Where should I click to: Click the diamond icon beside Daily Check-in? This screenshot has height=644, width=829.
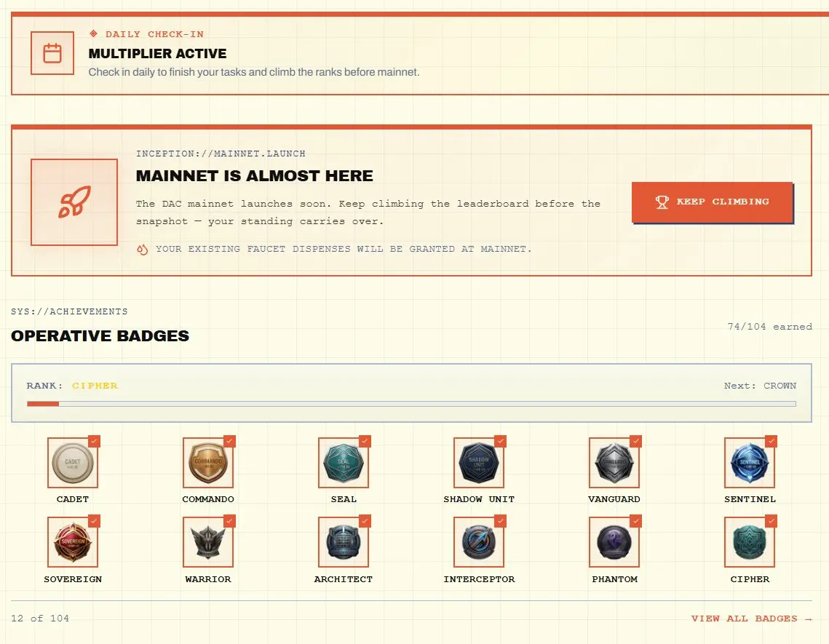point(94,34)
